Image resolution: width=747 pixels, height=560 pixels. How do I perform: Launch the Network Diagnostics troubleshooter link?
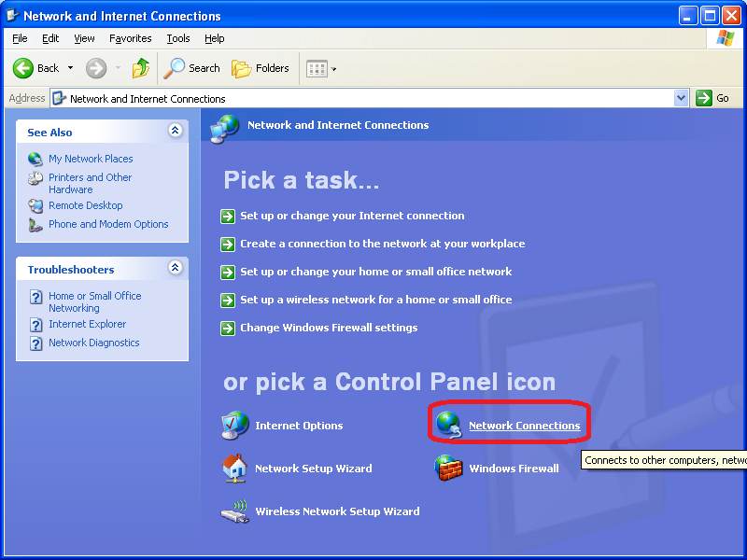tap(94, 343)
